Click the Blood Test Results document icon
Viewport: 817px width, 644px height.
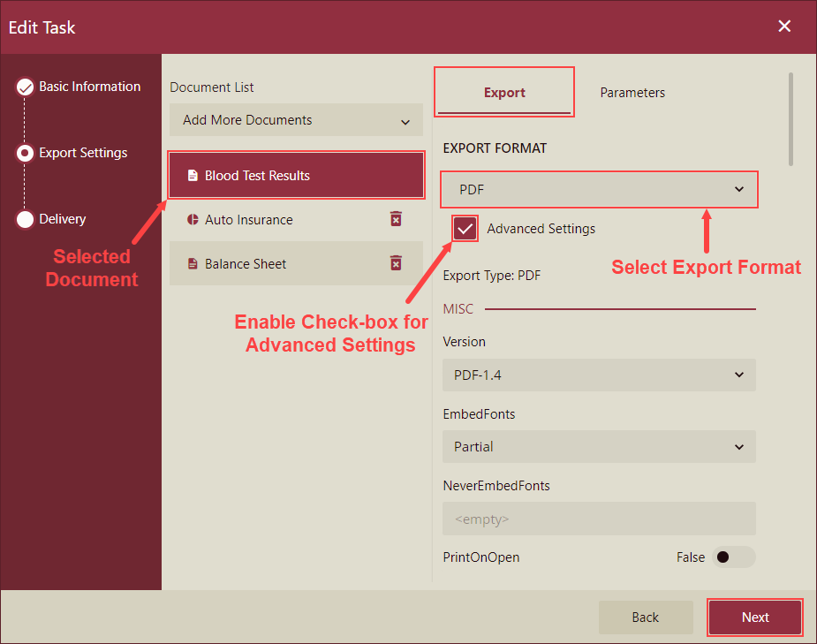tap(193, 174)
